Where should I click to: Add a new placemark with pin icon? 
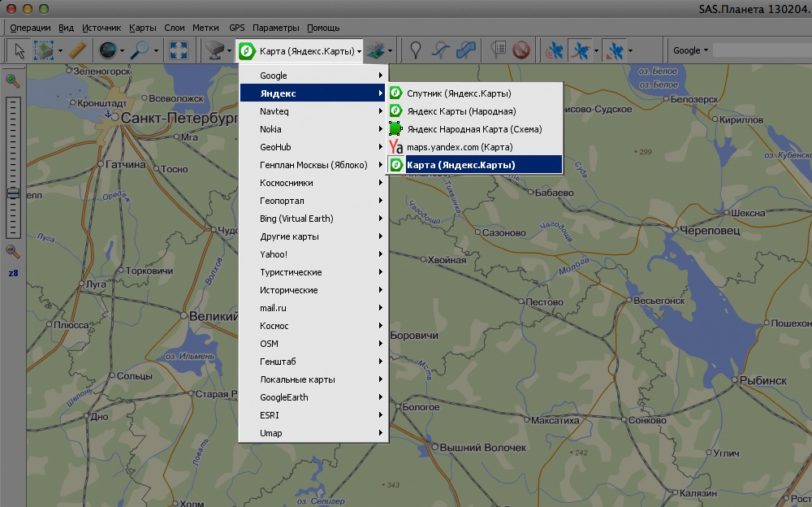point(415,50)
